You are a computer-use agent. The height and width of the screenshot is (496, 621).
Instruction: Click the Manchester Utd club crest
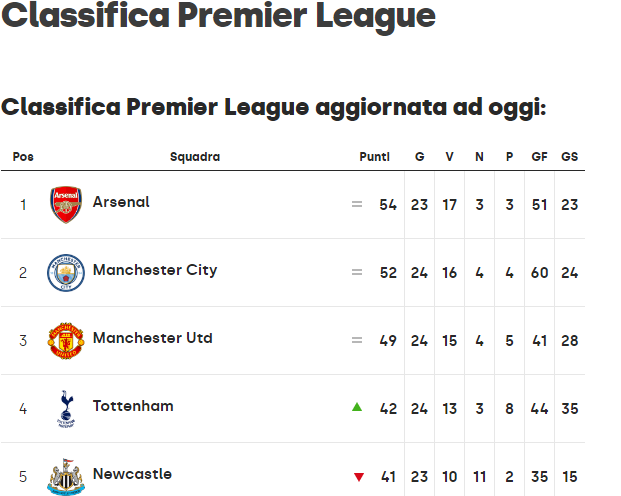pos(66,341)
